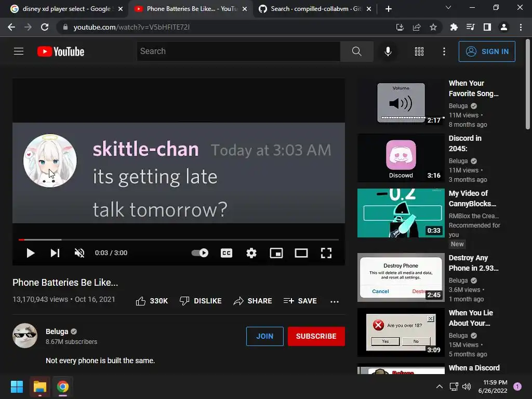
Task: Open the YouTube guide hamburger menu
Action: tap(19, 51)
